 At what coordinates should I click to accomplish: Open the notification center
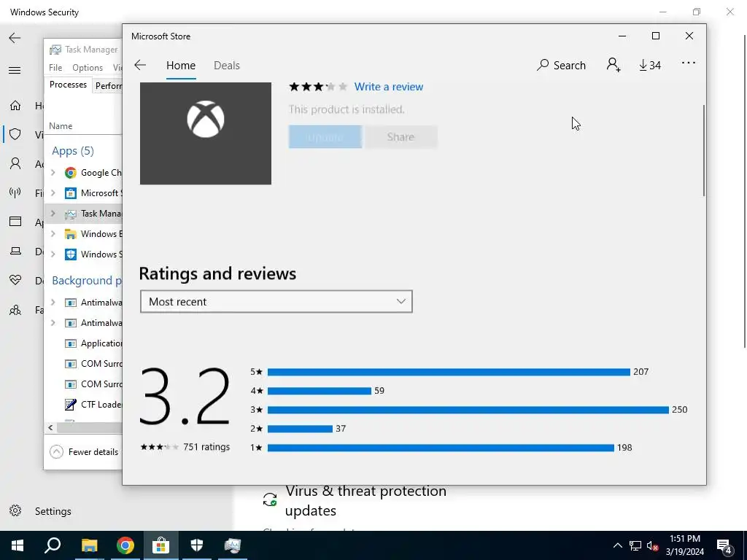[x=724, y=545]
